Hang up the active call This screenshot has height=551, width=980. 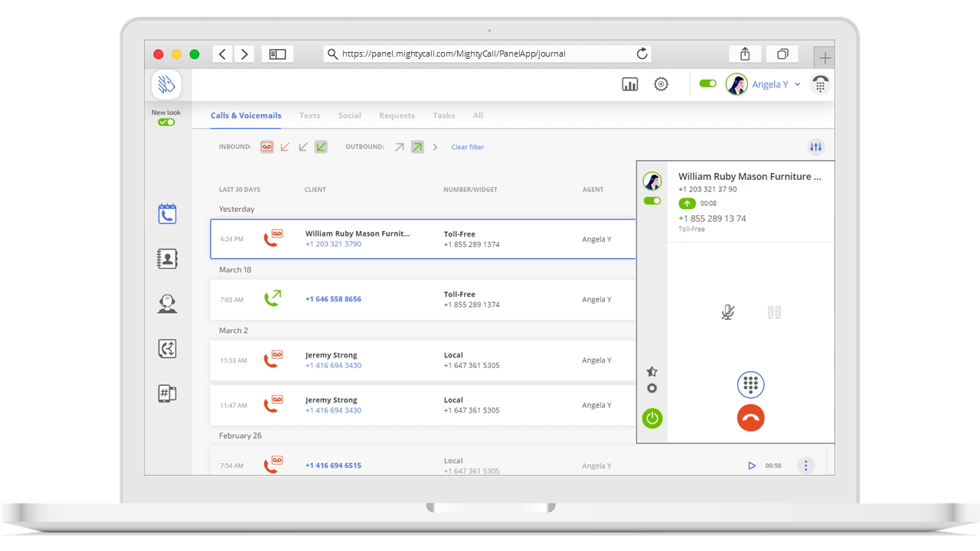[750, 417]
